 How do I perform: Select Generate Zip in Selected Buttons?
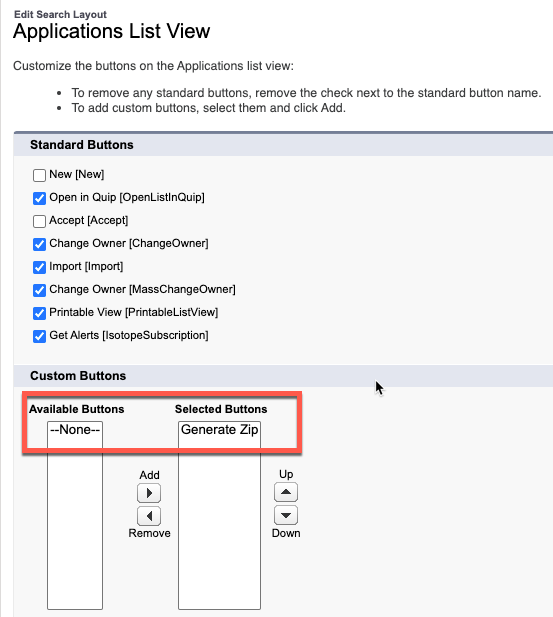[x=219, y=430]
